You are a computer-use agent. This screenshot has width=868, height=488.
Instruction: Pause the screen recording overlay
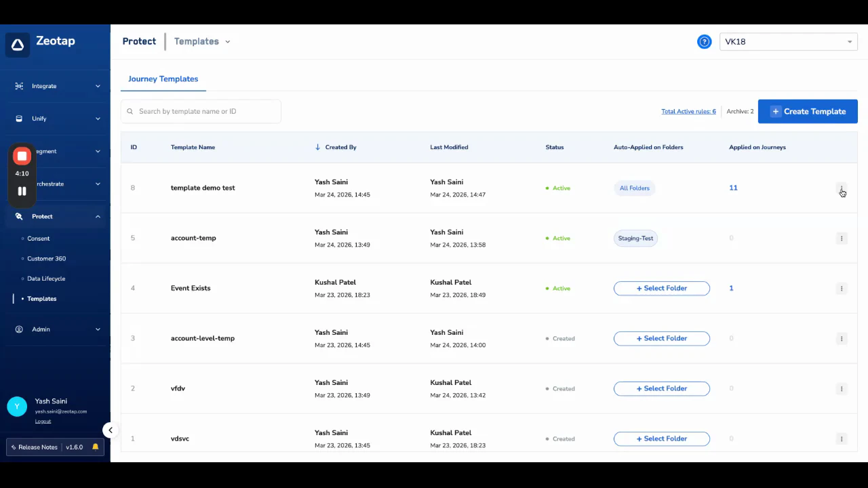22,191
